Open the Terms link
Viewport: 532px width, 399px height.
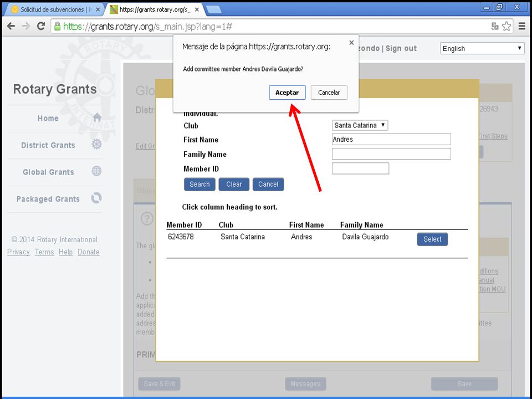[44, 252]
